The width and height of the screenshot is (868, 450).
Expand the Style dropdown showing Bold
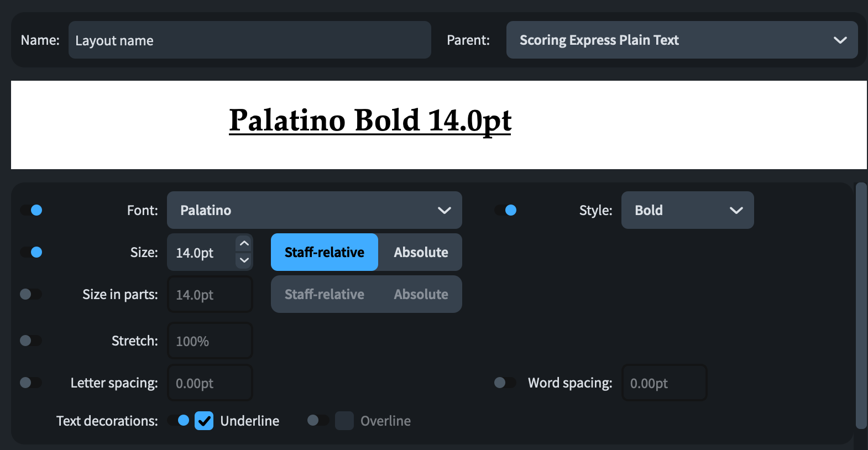[687, 210]
